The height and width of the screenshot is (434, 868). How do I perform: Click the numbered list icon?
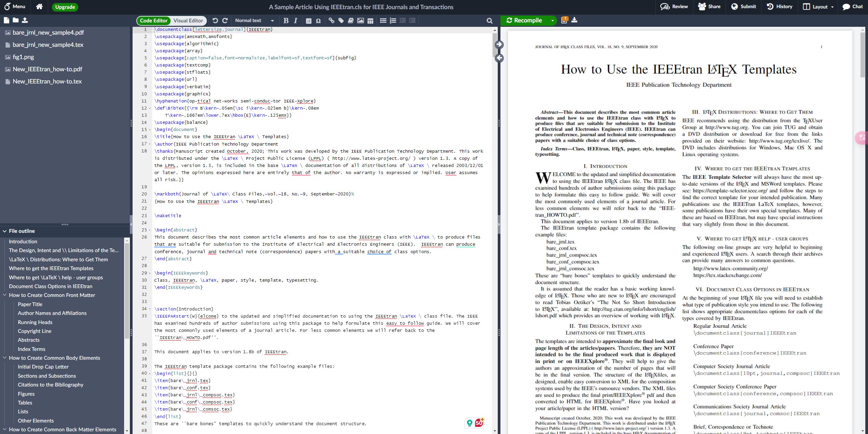click(x=393, y=21)
